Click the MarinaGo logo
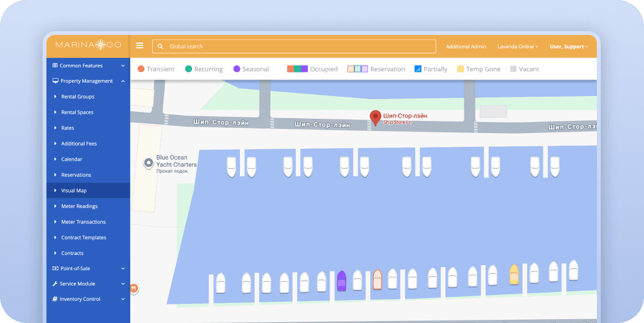The height and width of the screenshot is (323, 644). (88, 45)
